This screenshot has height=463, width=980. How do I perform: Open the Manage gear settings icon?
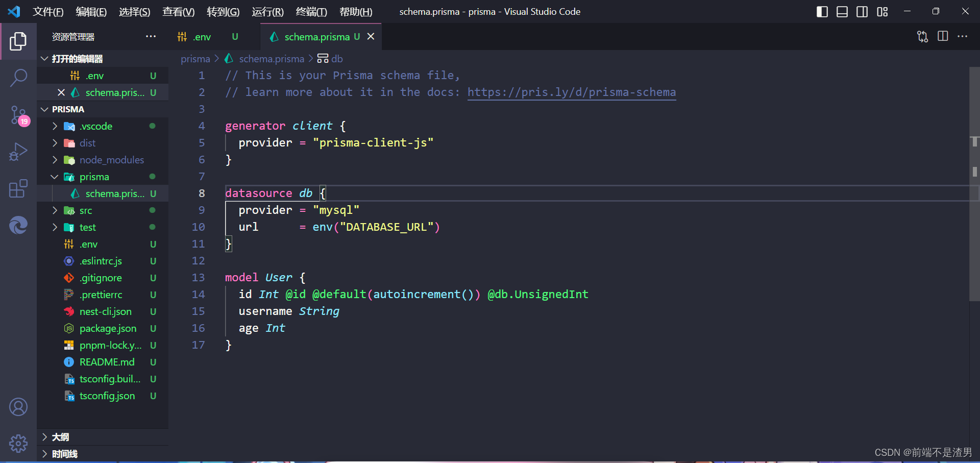[18, 444]
